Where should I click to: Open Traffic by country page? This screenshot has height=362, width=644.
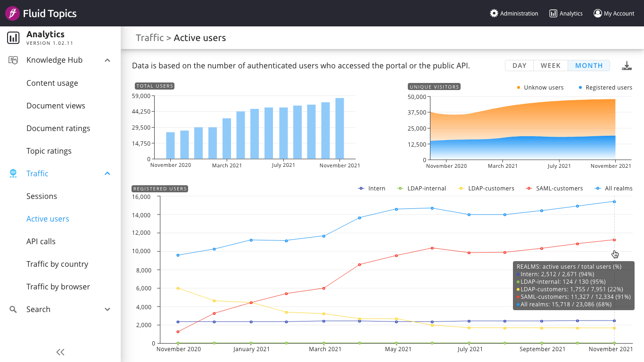pos(57,264)
